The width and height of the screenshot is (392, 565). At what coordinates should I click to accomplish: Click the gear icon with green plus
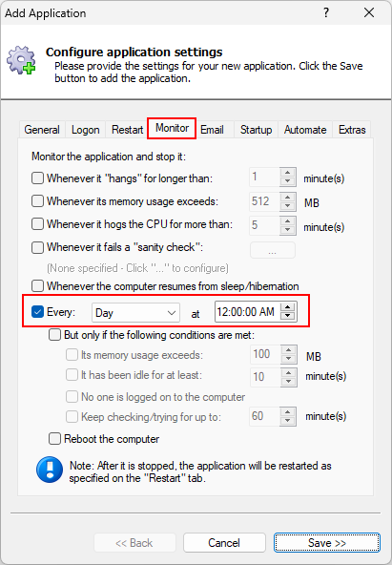click(x=21, y=60)
